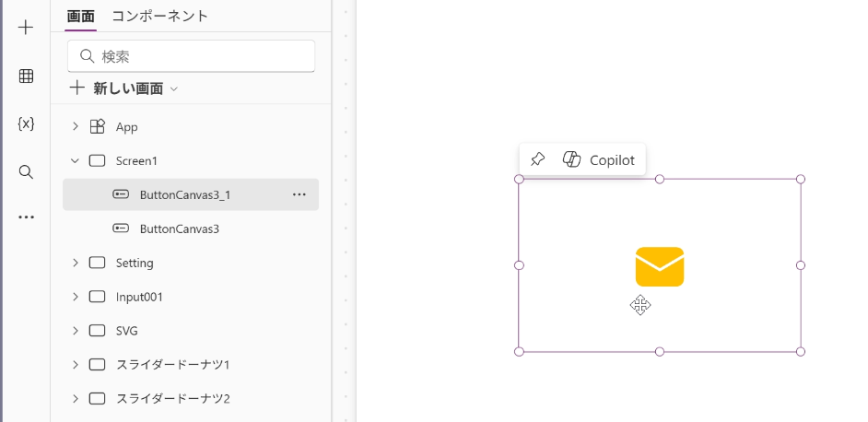The width and height of the screenshot is (868, 422).
Task: Click the yellow mail envelope icon on canvas
Action: click(659, 267)
